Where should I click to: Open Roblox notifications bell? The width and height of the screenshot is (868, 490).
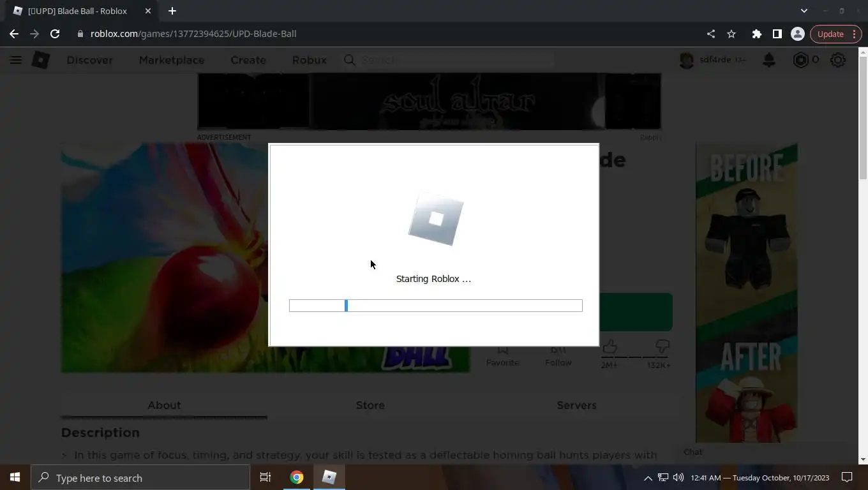pyautogui.click(x=769, y=60)
